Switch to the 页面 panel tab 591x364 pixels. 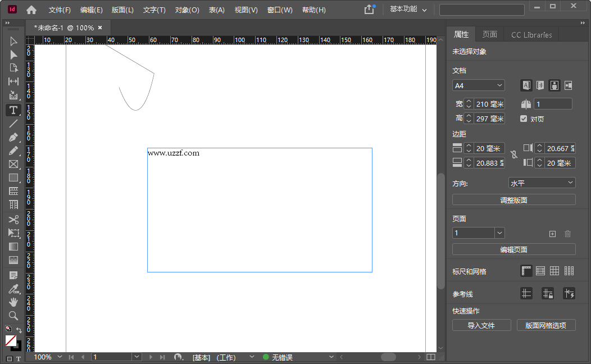(489, 34)
